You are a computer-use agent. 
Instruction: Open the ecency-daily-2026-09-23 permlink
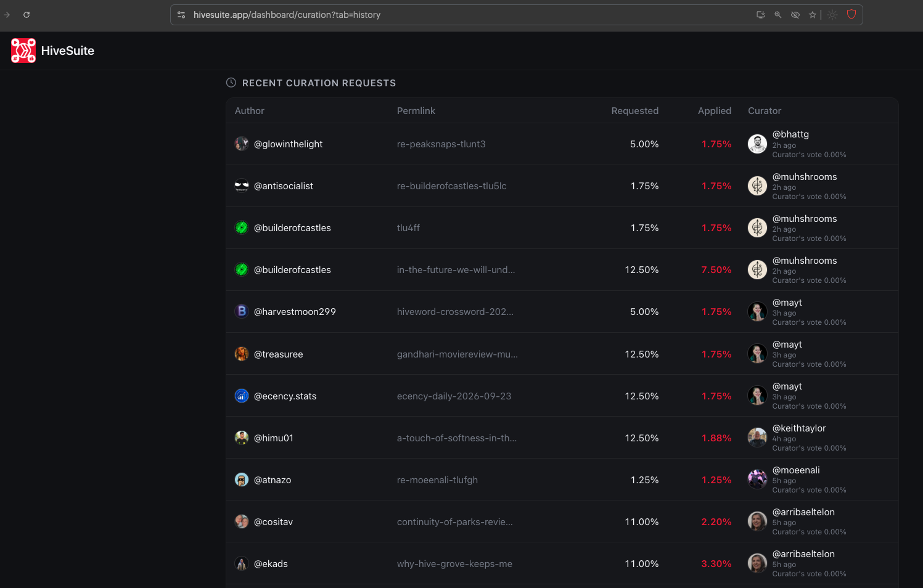tap(454, 396)
